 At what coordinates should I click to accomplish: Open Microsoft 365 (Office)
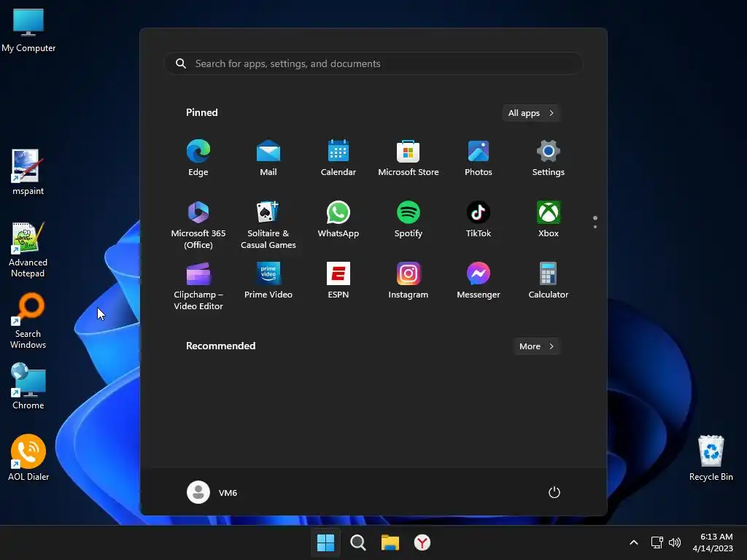(x=198, y=225)
